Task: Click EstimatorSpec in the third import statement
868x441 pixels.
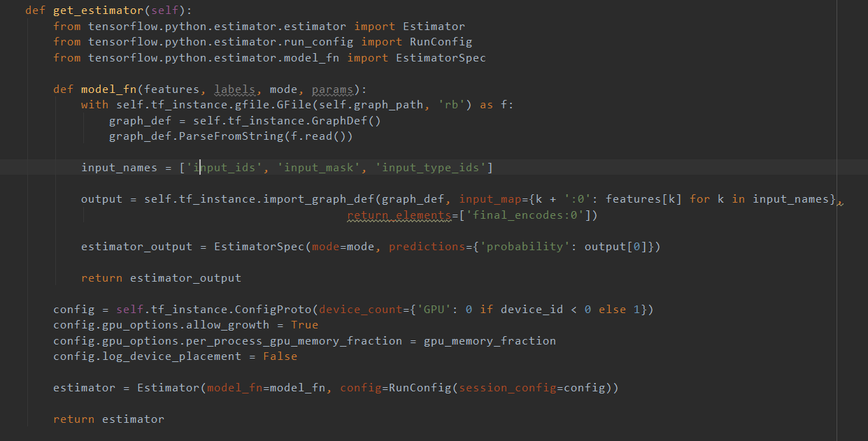Action: click(441, 57)
